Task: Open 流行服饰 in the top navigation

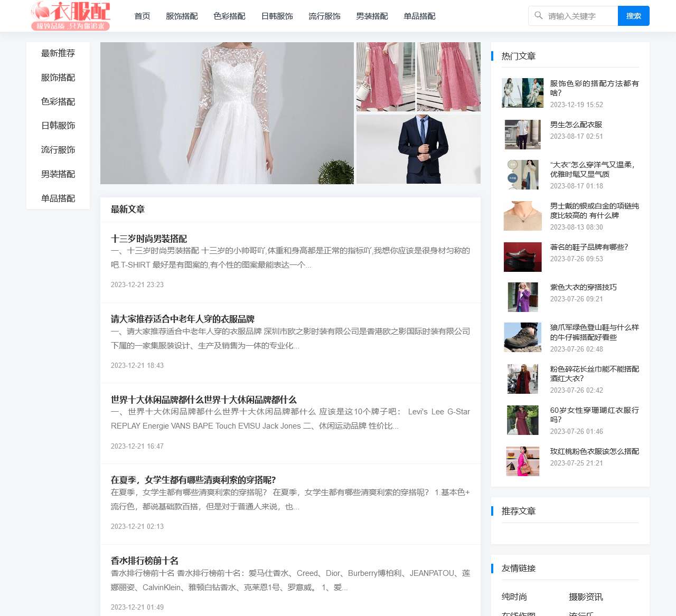Action: click(x=324, y=16)
